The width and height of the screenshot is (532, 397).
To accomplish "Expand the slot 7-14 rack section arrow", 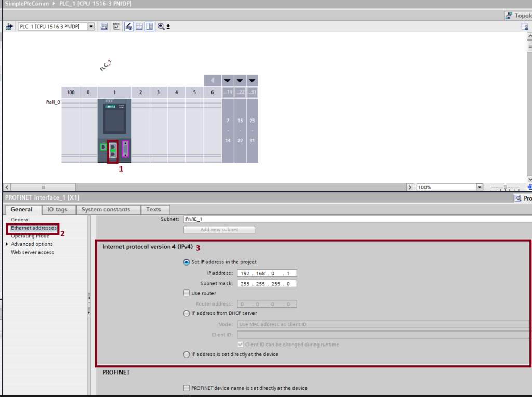I will pos(228,81).
